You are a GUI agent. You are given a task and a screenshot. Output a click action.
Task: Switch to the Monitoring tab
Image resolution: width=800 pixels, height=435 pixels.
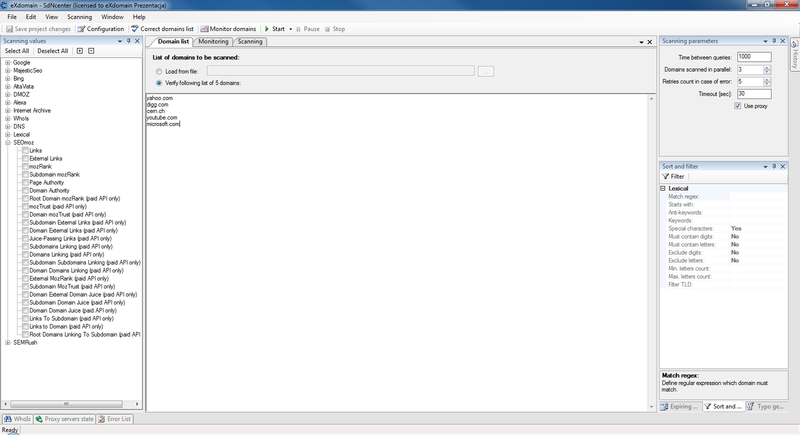click(x=213, y=42)
